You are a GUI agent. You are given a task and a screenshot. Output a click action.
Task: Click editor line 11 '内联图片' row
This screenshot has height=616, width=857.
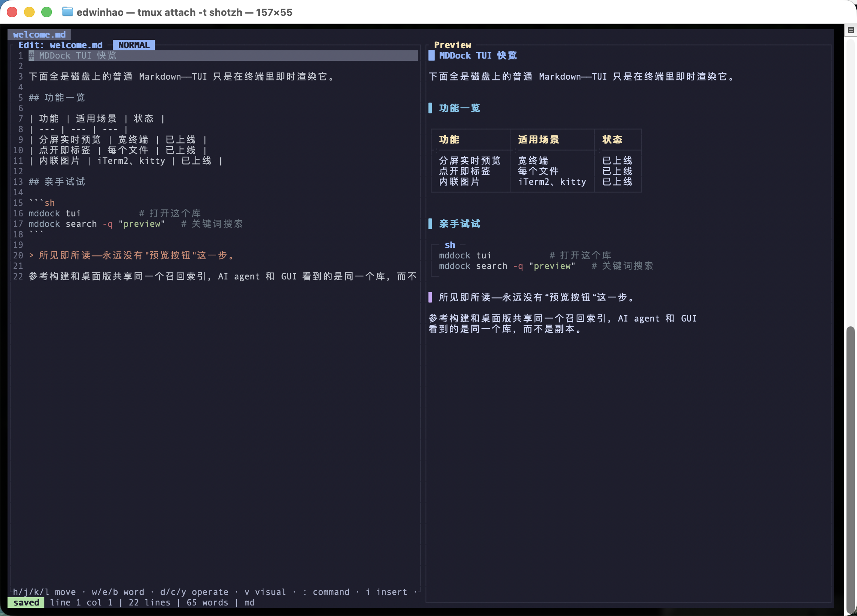pos(126,161)
